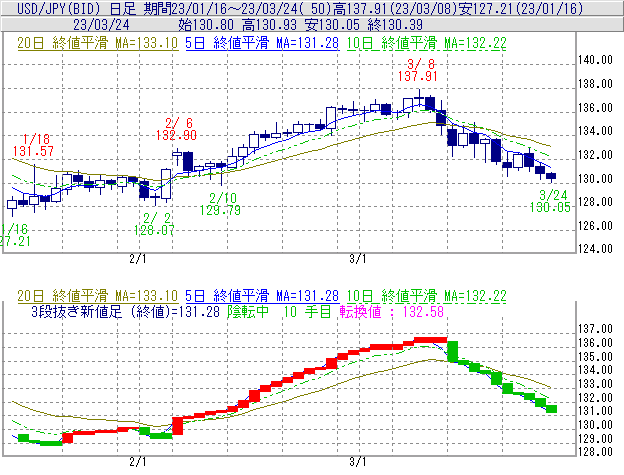Image resolution: width=624 pixels, height=475 pixels.
Task: Select the 2/6 peak label 132.90
Action: pyautogui.click(x=176, y=134)
